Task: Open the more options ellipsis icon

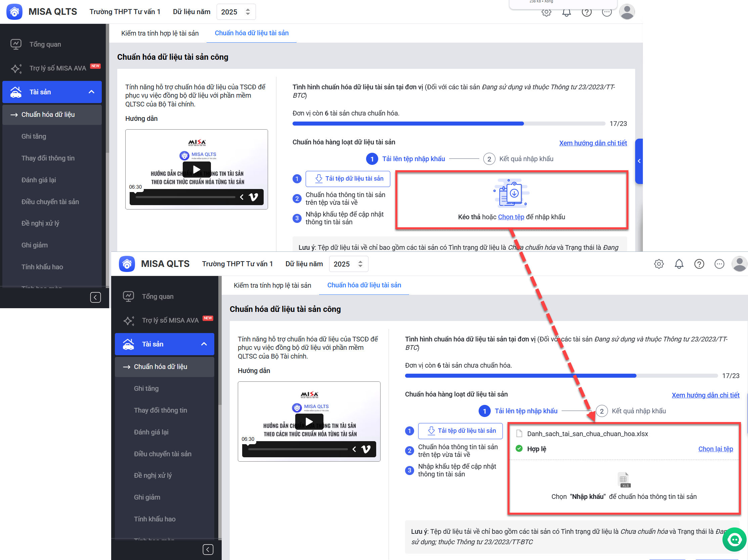Action: click(719, 264)
